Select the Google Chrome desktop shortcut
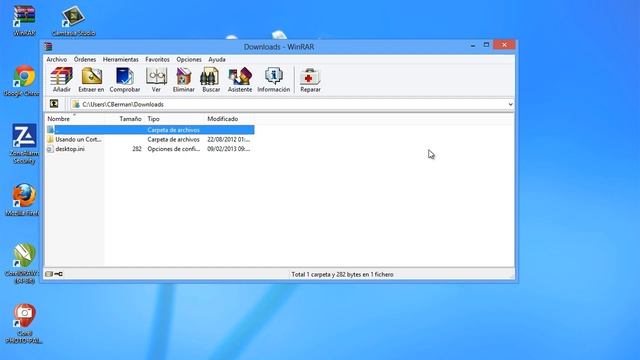Screen dimensions: 640x360 (22, 81)
